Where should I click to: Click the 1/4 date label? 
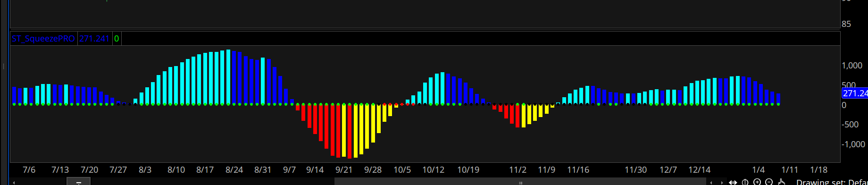(759, 170)
